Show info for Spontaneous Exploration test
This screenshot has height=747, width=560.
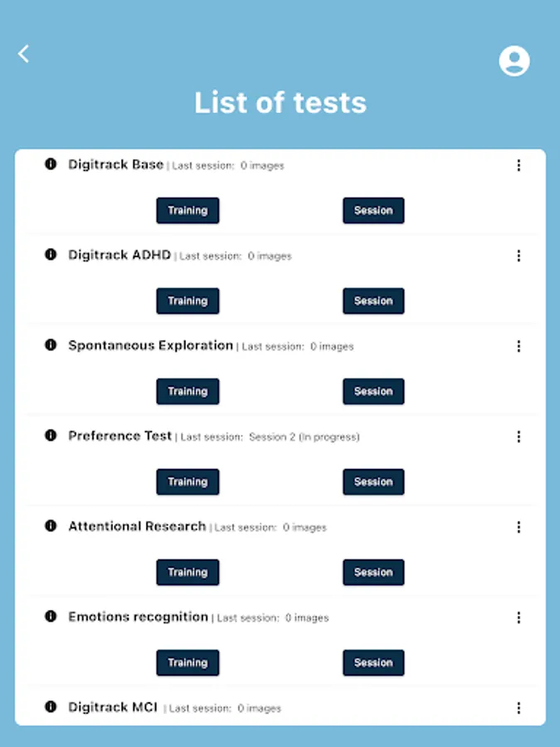[51, 345]
